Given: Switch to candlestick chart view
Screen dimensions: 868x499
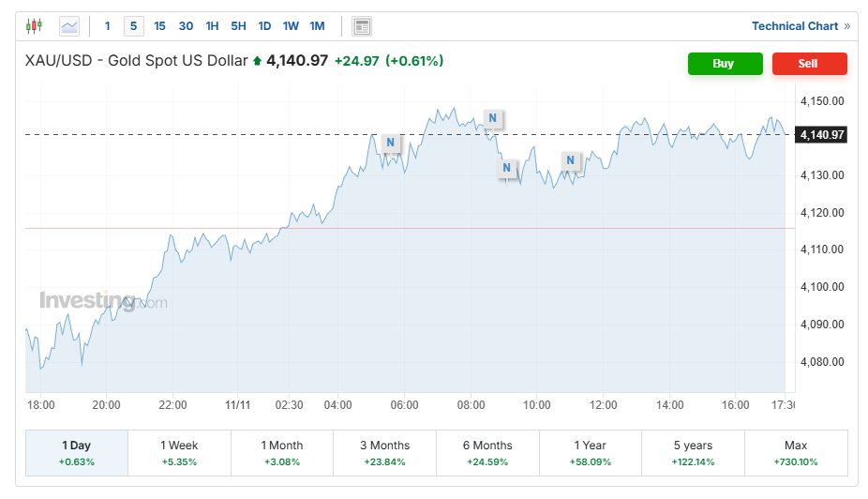Looking at the screenshot, I should (35, 26).
